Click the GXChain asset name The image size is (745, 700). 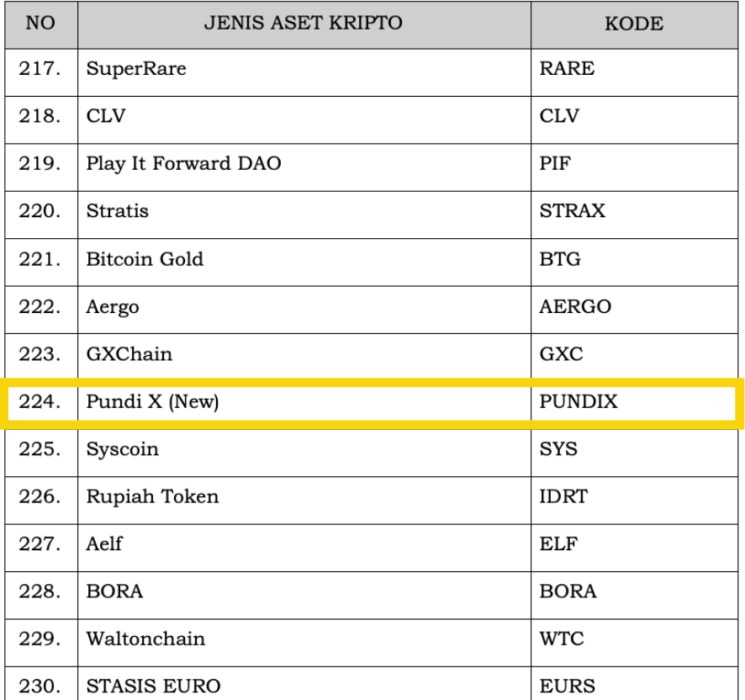click(129, 354)
